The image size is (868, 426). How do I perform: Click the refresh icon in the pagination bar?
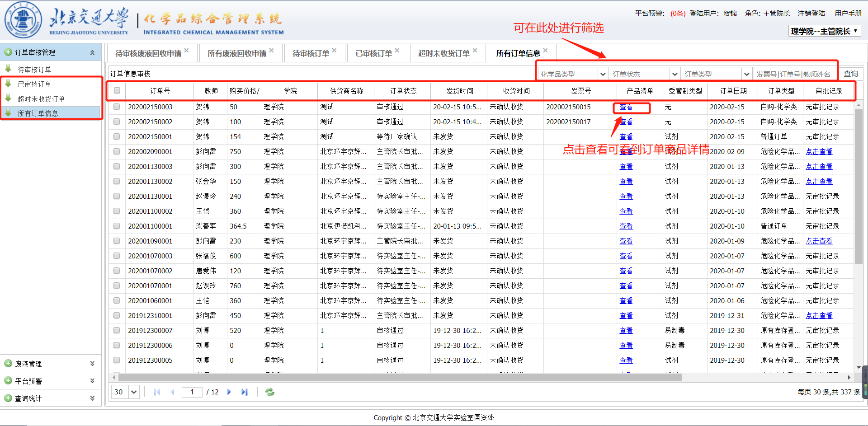tap(270, 392)
